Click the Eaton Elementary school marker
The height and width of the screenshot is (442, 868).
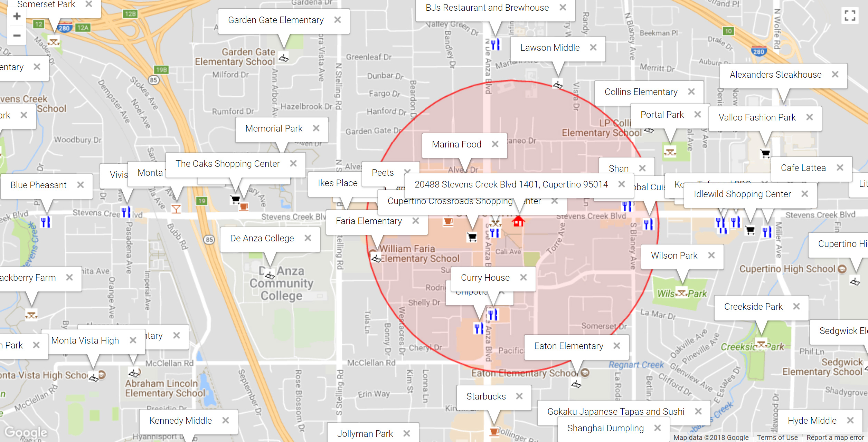click(x=576, y=384)
